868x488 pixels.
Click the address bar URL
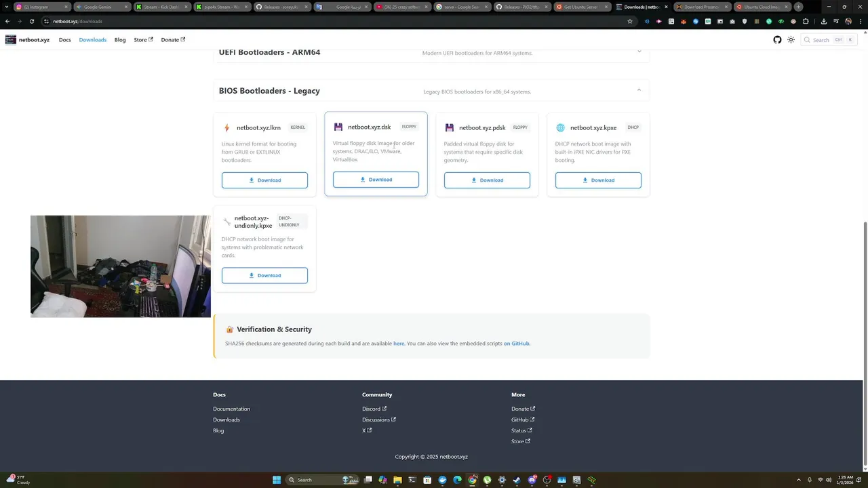[77, 21]
